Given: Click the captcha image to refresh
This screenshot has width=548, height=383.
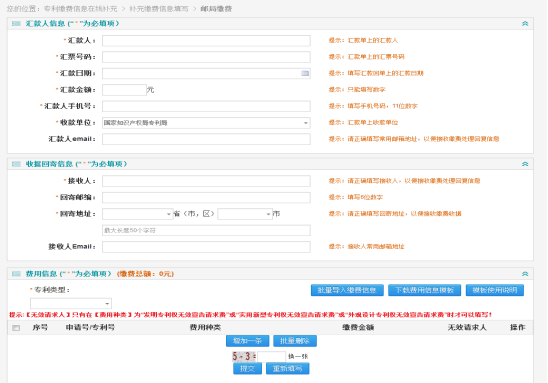Looking at the screenshot, I should pos(244,356).
